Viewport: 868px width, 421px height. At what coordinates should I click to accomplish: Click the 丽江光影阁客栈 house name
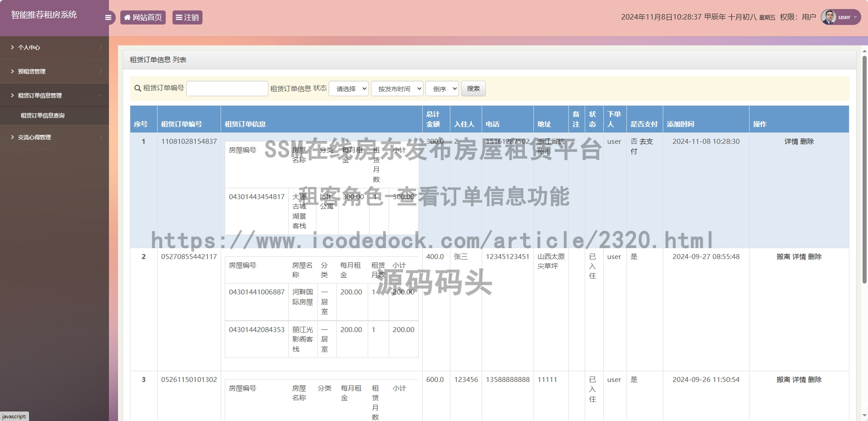pyautogui.click(x=302, y=339)
